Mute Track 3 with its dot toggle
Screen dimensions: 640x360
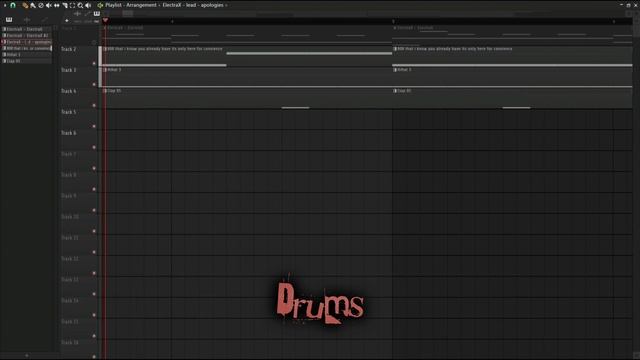point(94,84)
